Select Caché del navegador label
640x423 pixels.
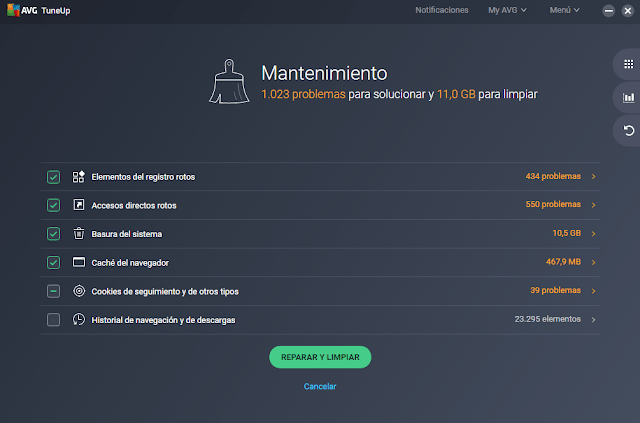pos(130,263)
